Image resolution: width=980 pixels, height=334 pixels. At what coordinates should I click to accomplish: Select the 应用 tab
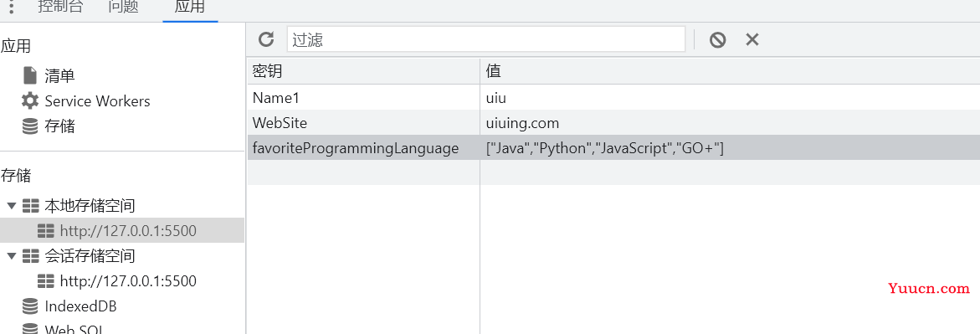pos(190,8)
